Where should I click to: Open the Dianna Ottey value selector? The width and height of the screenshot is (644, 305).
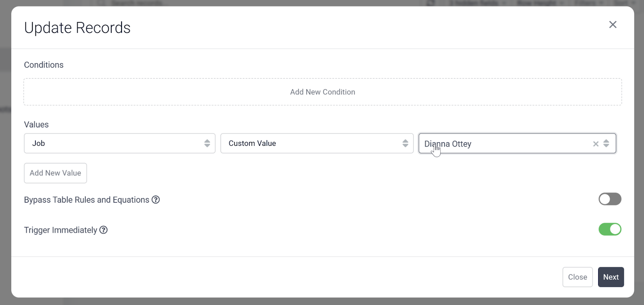503,143
